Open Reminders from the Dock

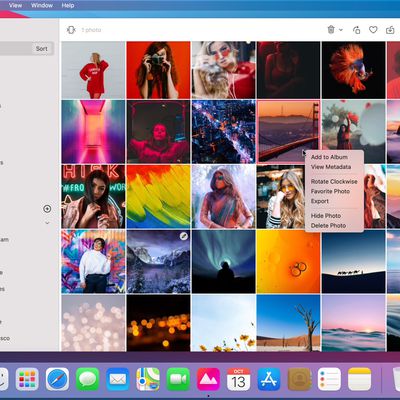(x=329, y=379)
